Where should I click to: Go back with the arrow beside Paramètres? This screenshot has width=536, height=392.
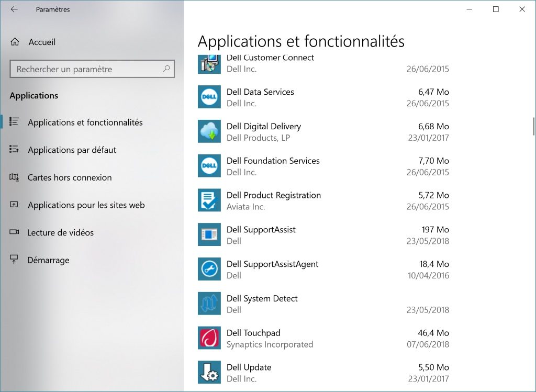pos(14,9)
